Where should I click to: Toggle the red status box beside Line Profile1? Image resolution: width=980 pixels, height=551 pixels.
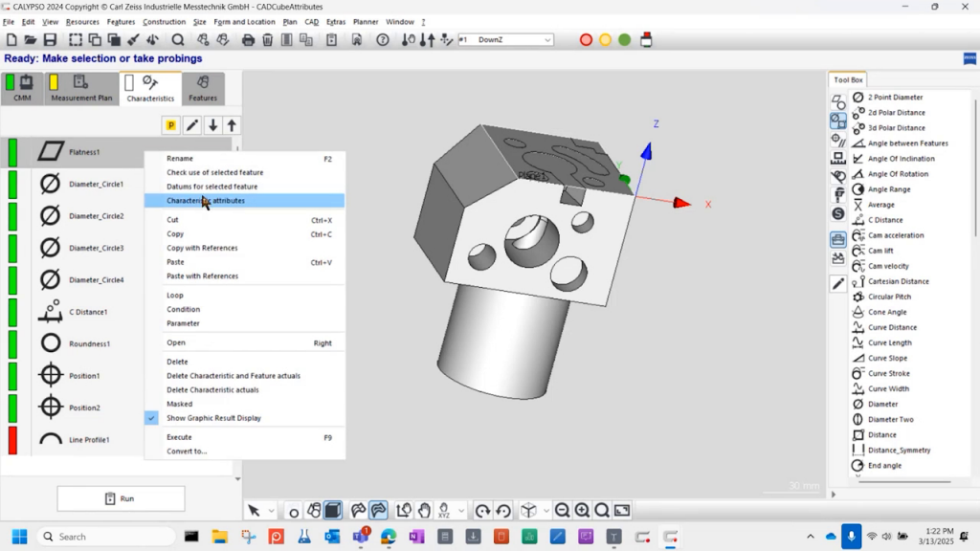13,440
